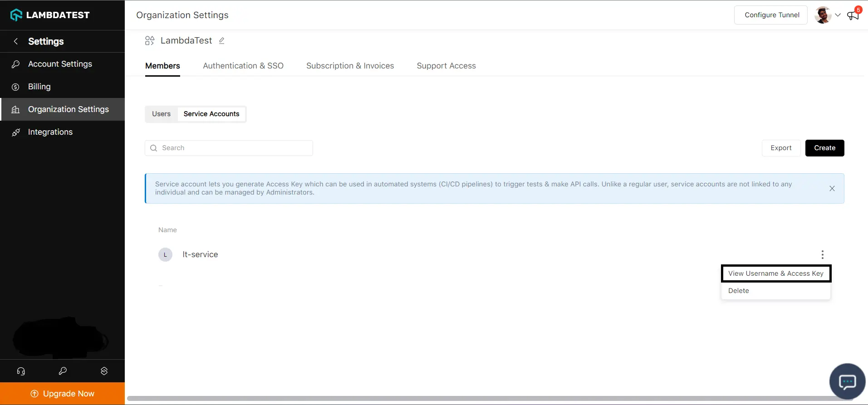Dismiss the service account info banner
This screenshot has height=405, width=868.
coord(832,189)
